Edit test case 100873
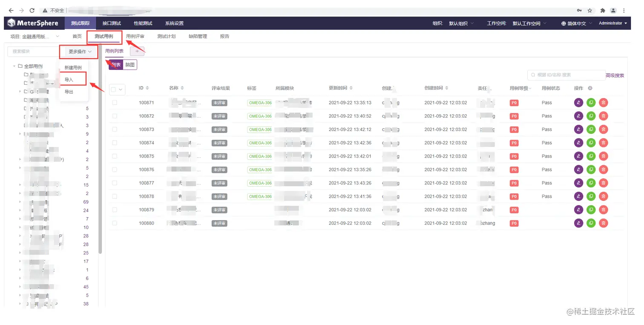The height and width of the screenshot is (325, 644). 578,129
